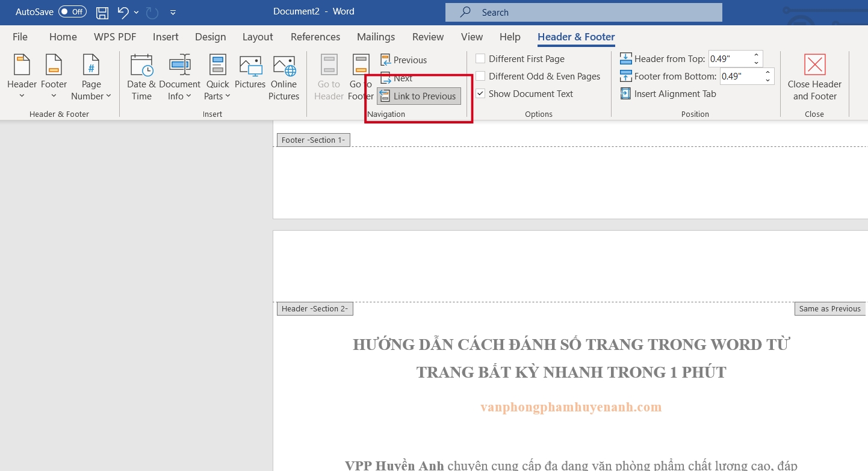Toggle Link to Previous
868x471 pixels.
(x=418, y=96)
